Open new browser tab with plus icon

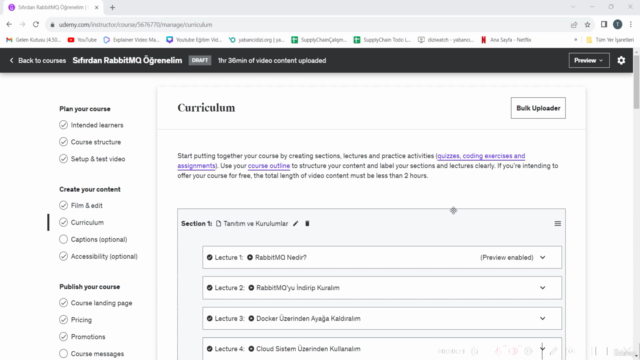(112, 7)
